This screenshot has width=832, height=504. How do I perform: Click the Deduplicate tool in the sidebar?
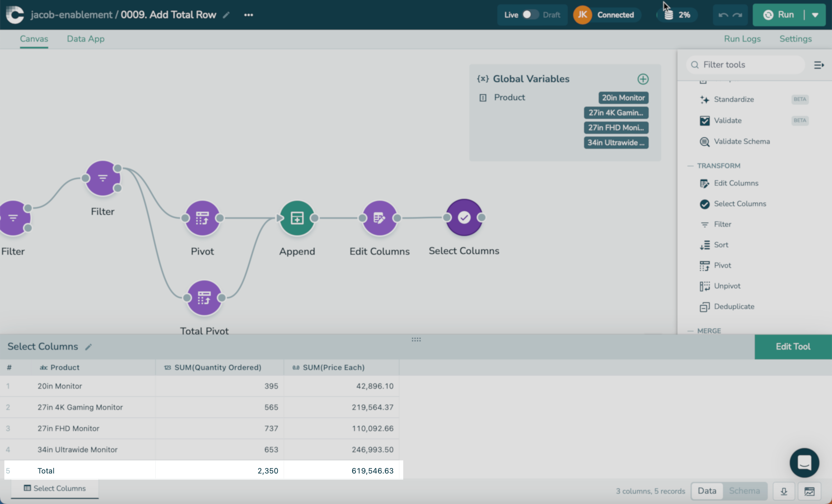(734, 307)
